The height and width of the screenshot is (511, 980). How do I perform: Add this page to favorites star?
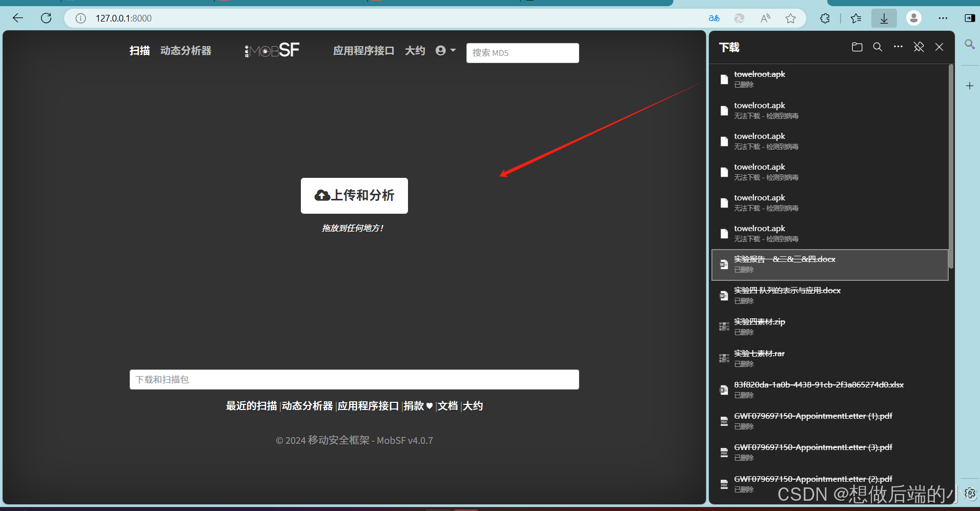coord(791,18)
